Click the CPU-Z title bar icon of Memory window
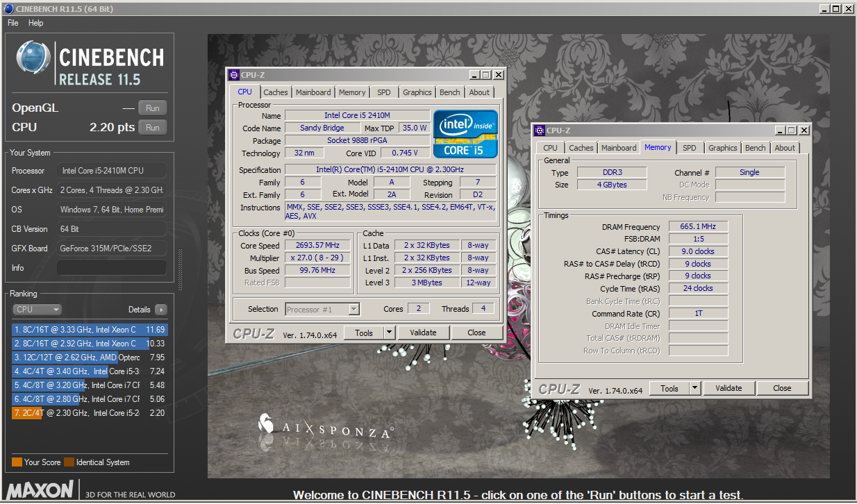Image resolution: width=857 pixels, height=504 pixels. tap(540, 131)
